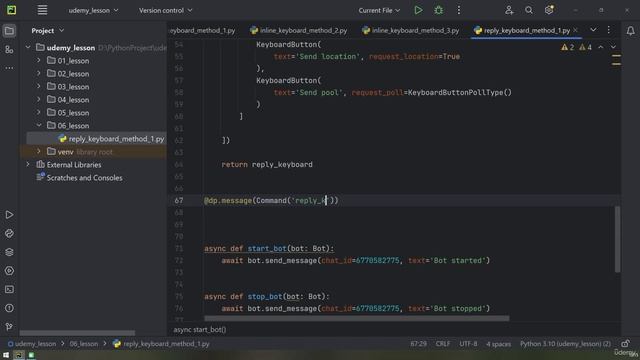Screen dimensions: 640x360
Task: Expand the 02_lesson folder
Action: click(x=39, y=73)
